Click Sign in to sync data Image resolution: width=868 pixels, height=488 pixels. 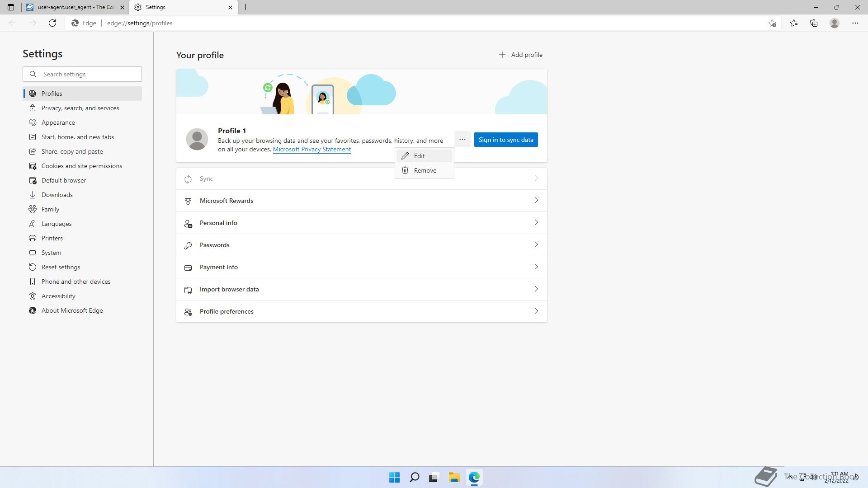tap(506, 140)
